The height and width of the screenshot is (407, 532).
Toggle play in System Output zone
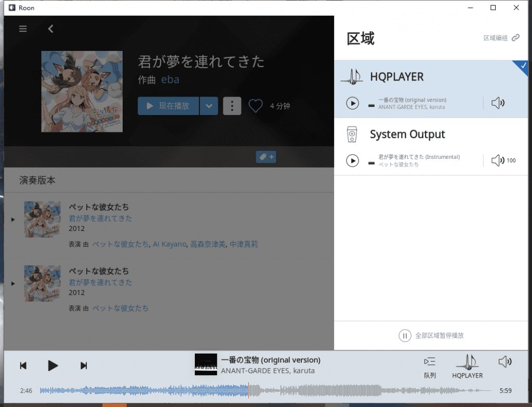tap(353, 160)
